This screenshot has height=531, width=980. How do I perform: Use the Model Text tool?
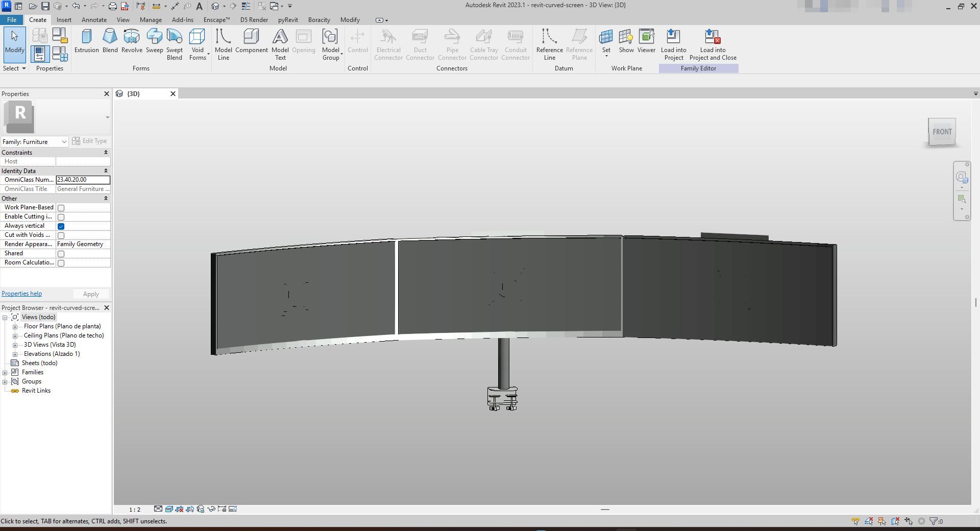[280, 44]
